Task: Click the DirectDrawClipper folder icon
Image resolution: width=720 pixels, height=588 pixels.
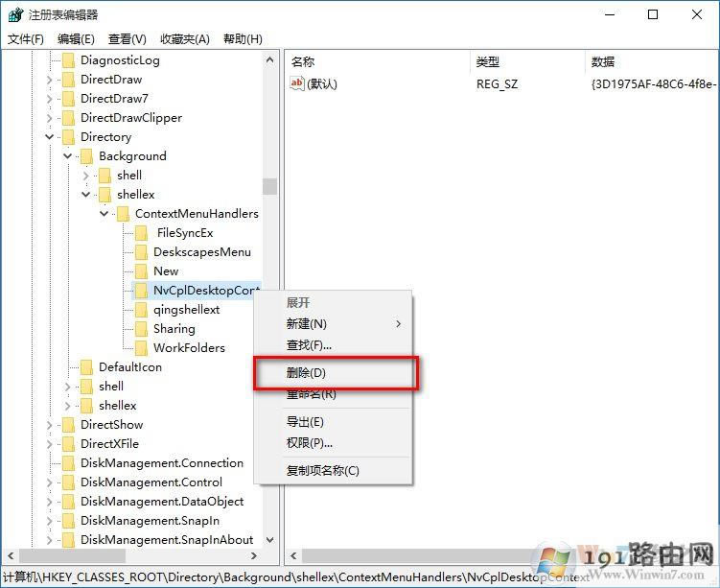Action: coord(68,118)
